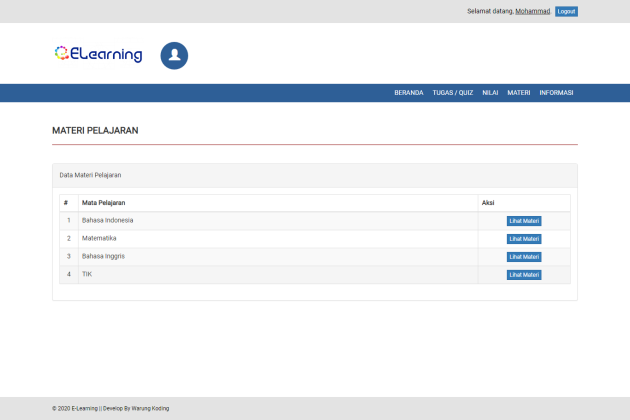This screenshot has height=420, width=630.
Task: Click the Aksi column header
Action: tap(488, 203)
